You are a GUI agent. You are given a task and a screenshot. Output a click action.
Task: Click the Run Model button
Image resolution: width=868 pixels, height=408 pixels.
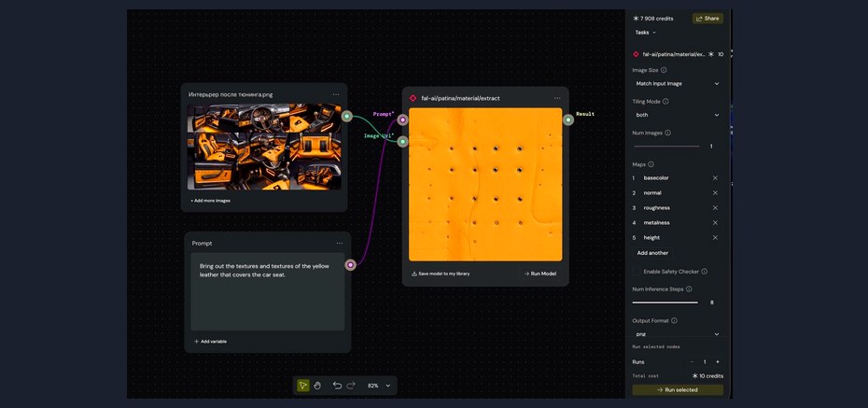(x=539, y=274)
